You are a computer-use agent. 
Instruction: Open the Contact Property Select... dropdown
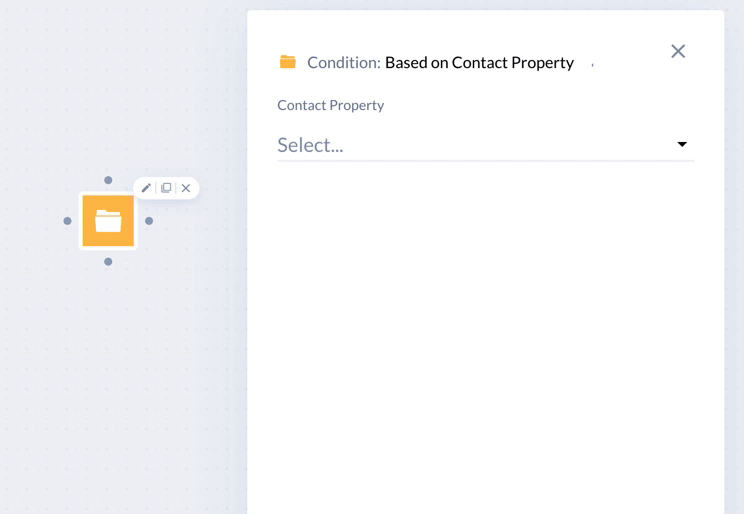coord(485,145)
